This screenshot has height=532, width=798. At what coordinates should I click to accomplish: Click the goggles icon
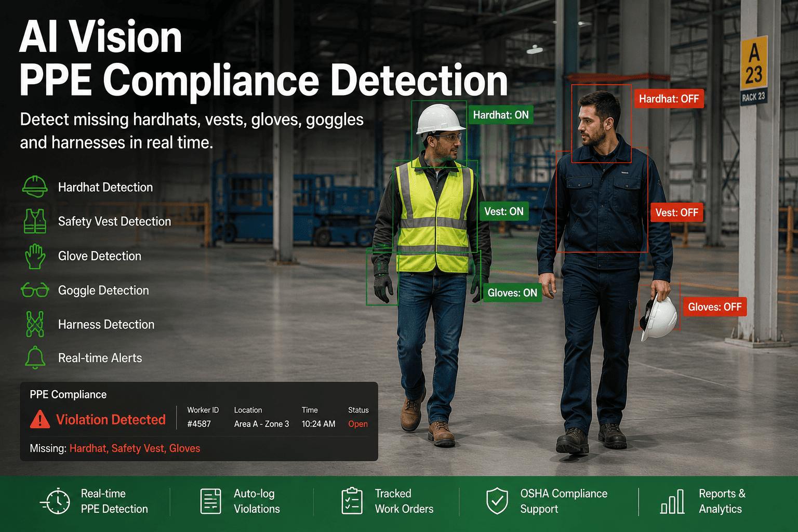coord(35,290)
